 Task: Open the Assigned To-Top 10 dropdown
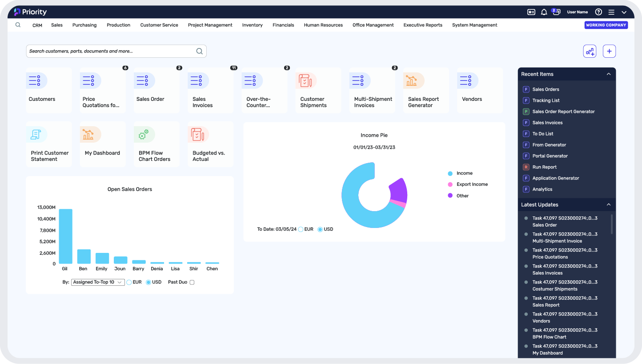click(98, 282)
